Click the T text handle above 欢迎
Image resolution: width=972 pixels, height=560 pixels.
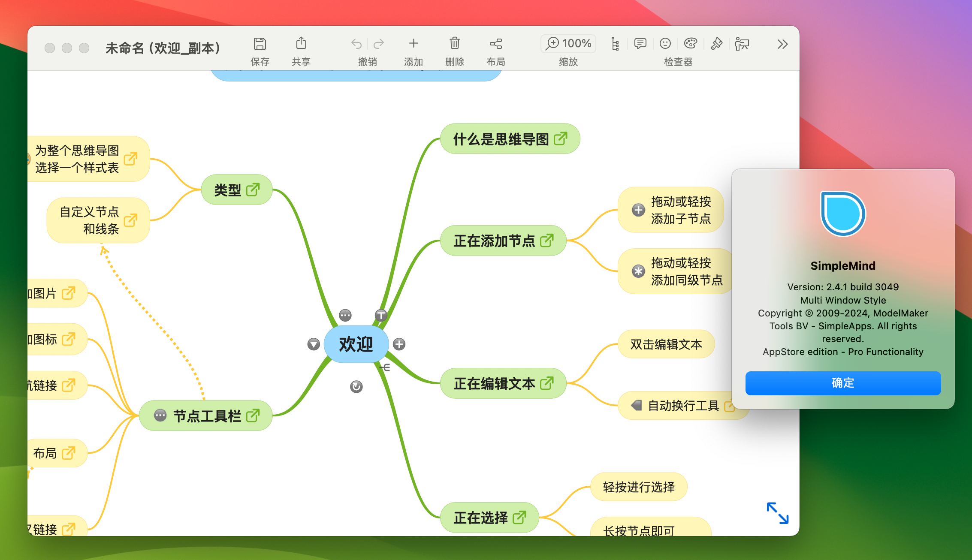381,315
